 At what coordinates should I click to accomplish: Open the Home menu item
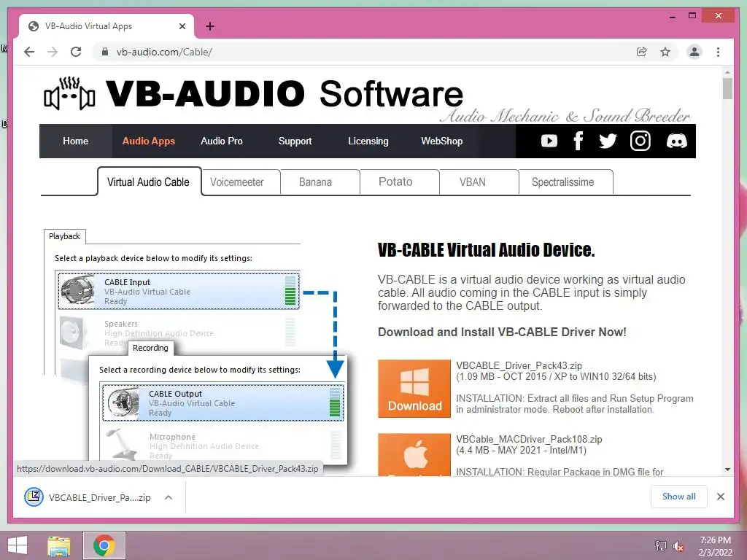pos(76,141)
